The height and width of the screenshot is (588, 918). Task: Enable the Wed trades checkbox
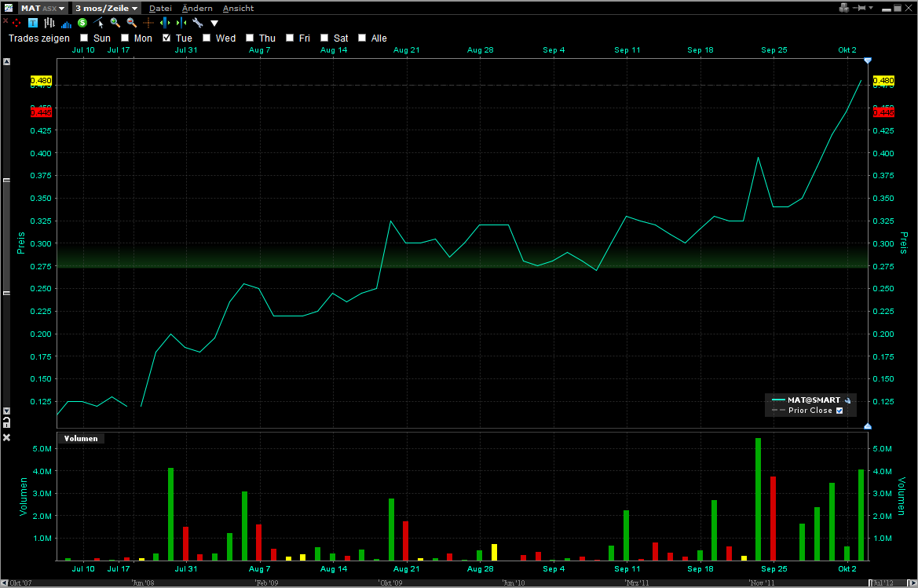pyautogui.click(x=206, y=38)
